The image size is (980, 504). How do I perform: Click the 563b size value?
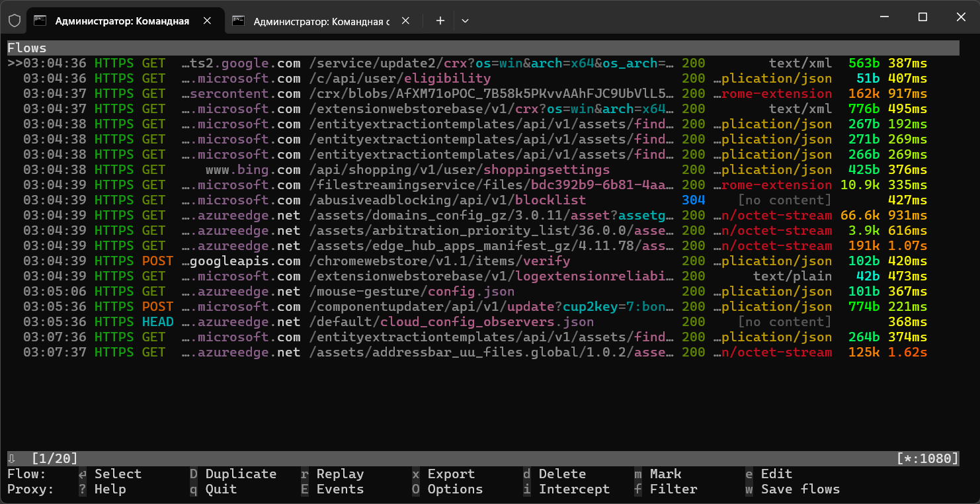click(864, 63)
